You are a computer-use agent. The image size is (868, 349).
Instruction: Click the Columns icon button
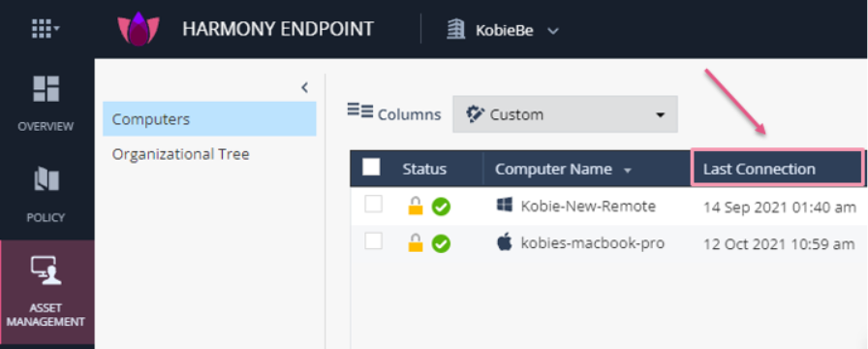359,111
